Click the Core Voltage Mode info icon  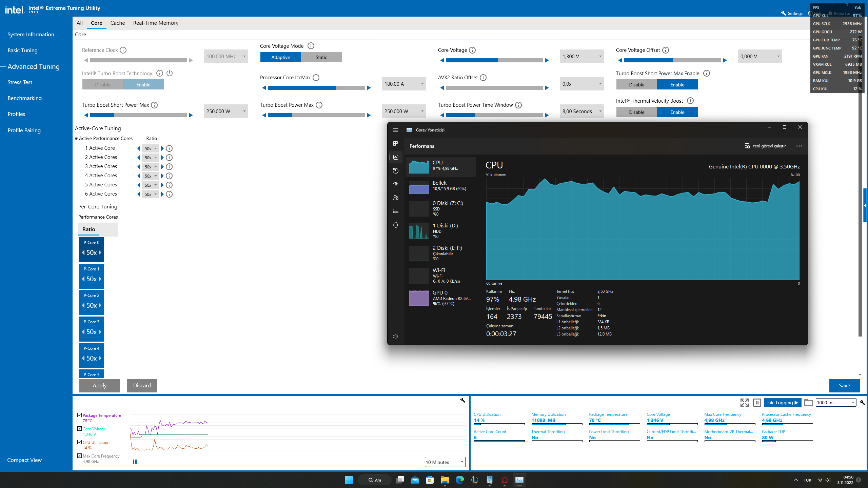click(311, 46)
